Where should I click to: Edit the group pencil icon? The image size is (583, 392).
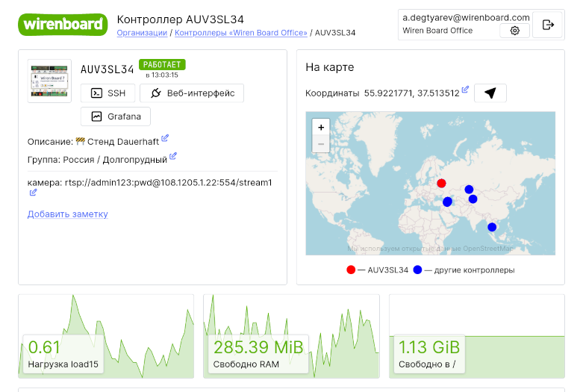tap(173, 156)
